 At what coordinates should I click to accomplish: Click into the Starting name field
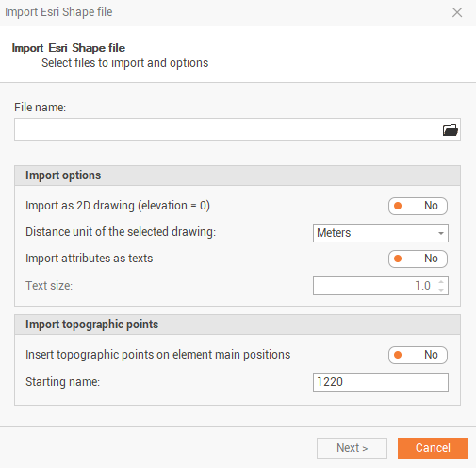point(381,382)
